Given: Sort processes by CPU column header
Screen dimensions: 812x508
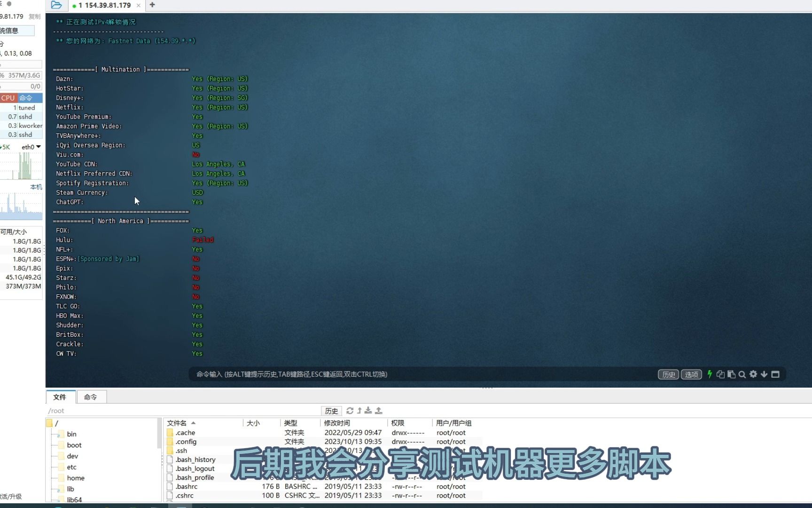Looking at the screenshot, I should (8, 98).
